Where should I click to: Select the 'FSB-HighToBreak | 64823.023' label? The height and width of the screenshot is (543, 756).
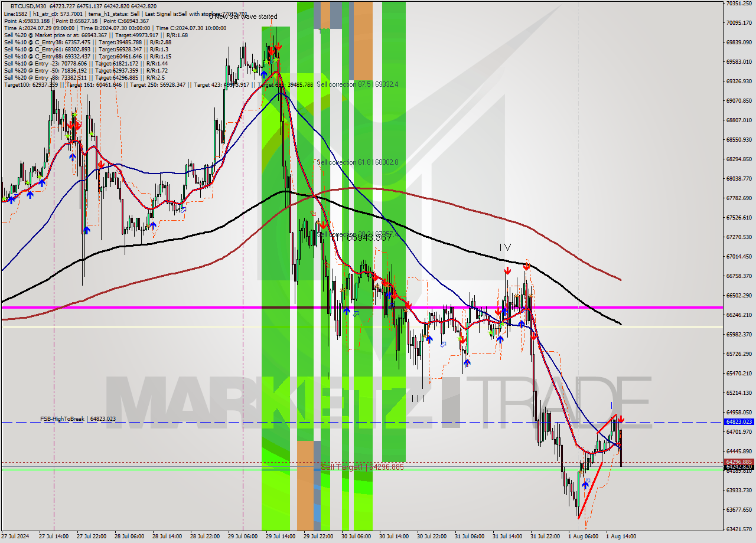[x=78, y=419]
